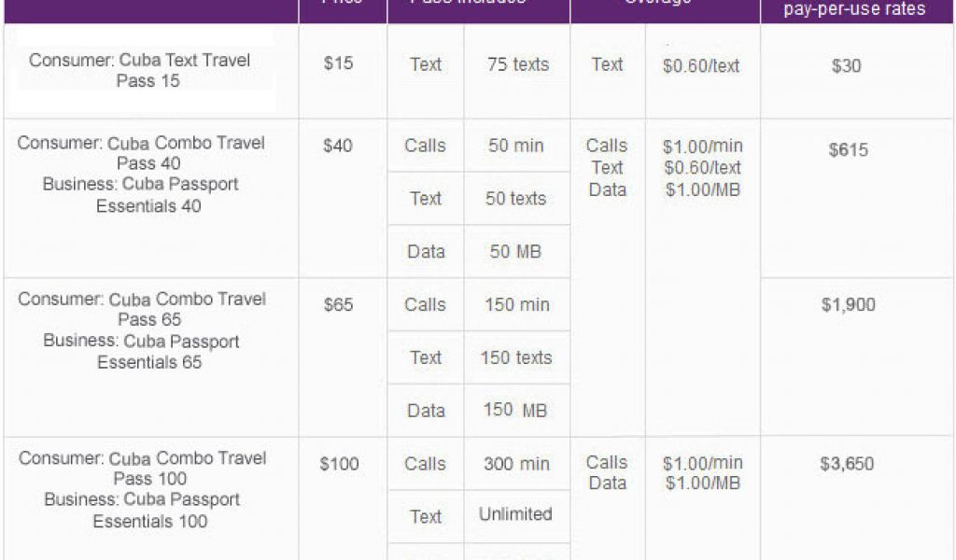Click the 75 texts allowance cell
The width and height of the screenshot is (956, 560).
coord(517,64)
